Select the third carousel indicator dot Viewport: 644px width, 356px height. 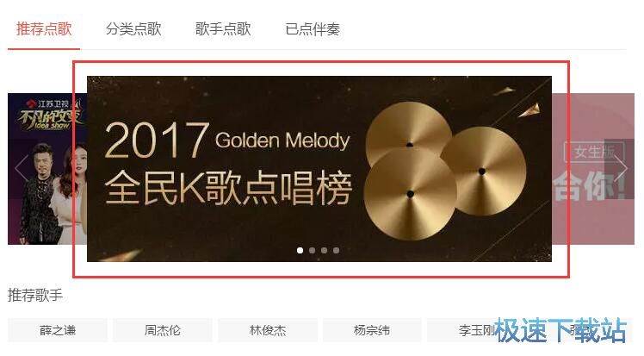click(x=324, y=250)
